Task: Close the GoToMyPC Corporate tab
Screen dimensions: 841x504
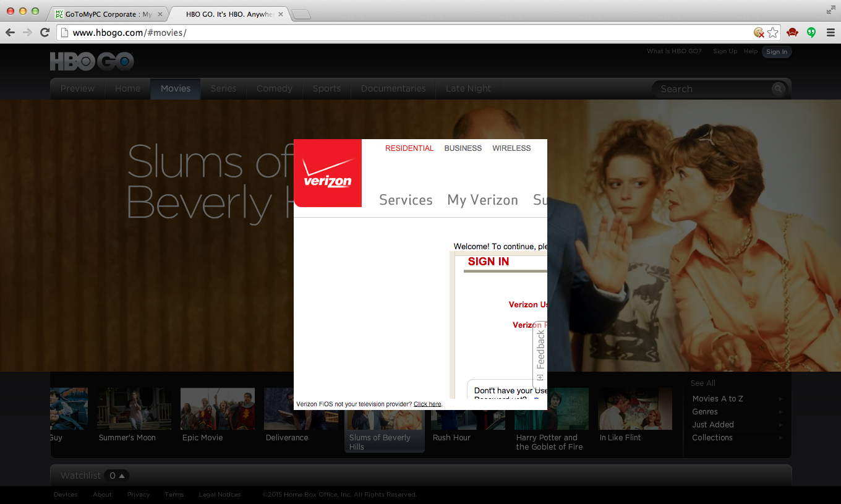Action: point(160,14)
